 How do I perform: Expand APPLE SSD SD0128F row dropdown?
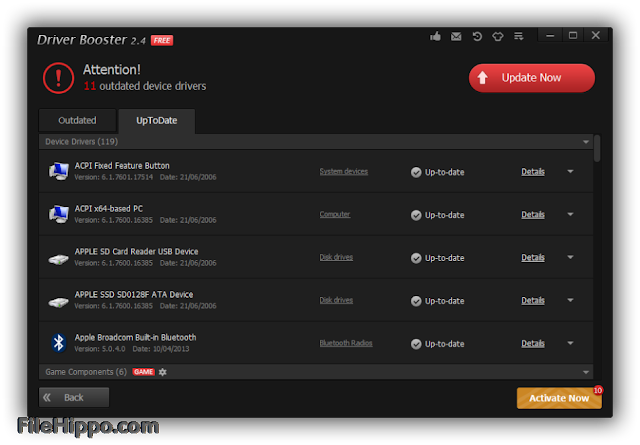[x=571, y=300]
